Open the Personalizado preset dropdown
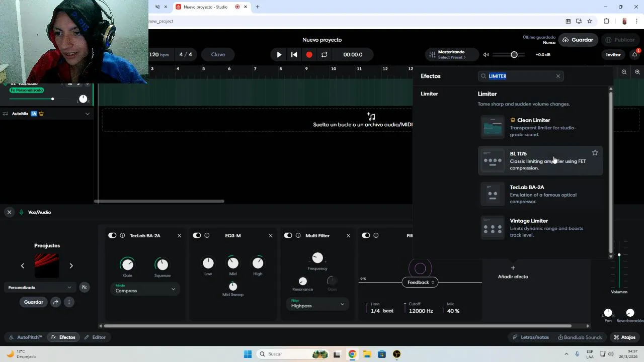Screen dimensions: 644x362 coord(40,288)
